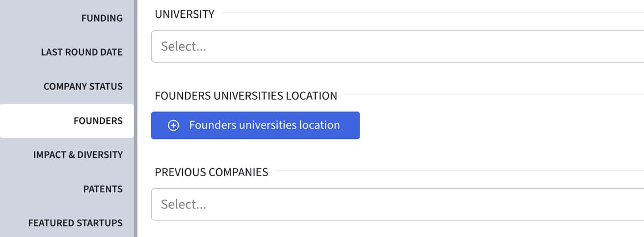Show the Patents filter section

[x=102, y=189]
